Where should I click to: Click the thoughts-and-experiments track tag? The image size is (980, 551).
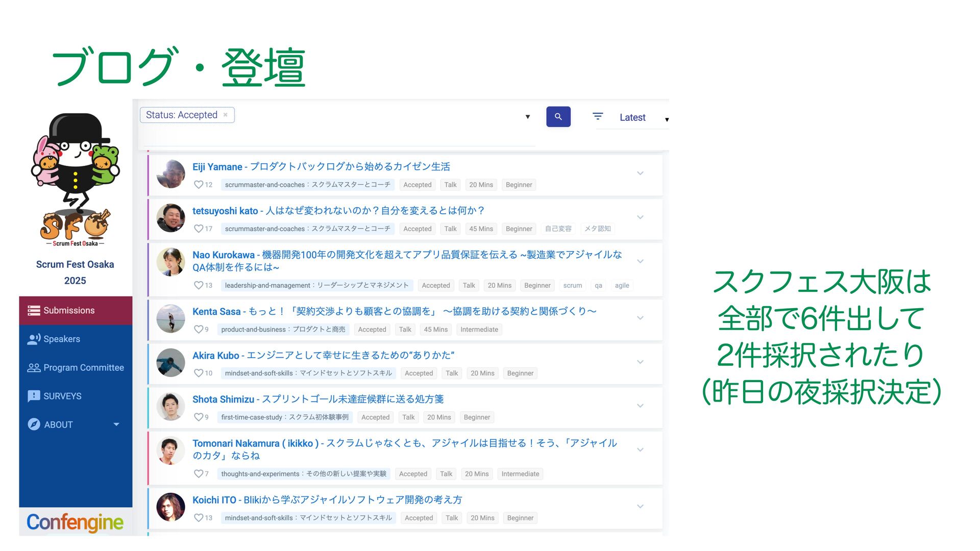pyautogui.click(x=304, y=473)
